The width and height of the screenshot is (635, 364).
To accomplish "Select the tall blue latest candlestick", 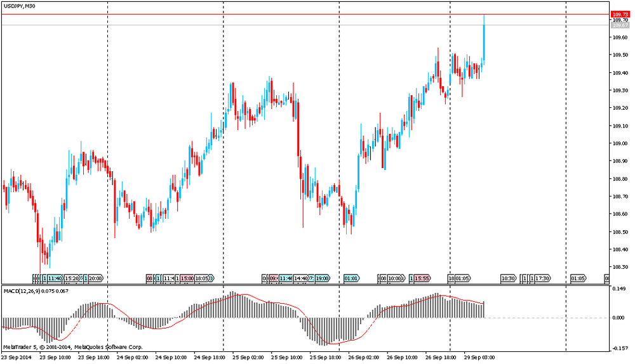I will click(x=484, y=38).
